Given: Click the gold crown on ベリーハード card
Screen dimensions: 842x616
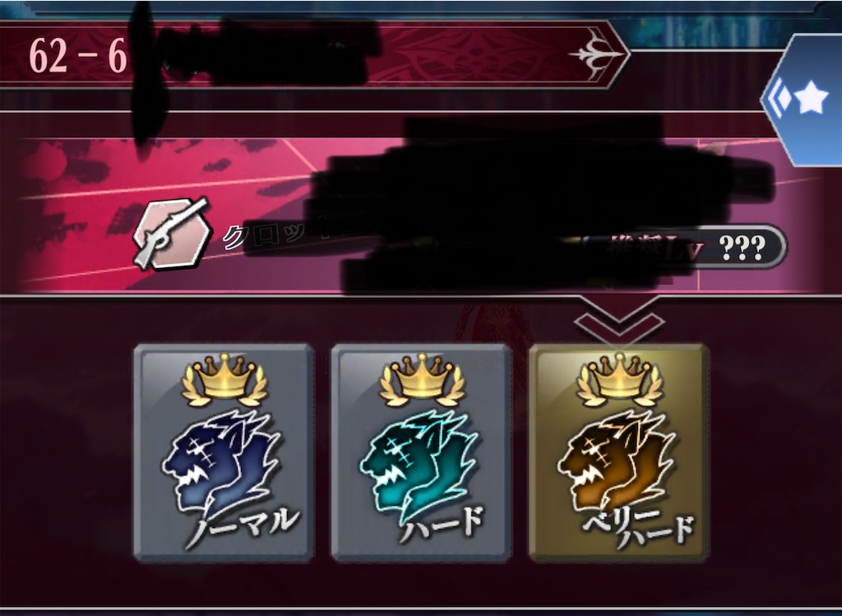Looking at the screenshot, I should (619, 380).
